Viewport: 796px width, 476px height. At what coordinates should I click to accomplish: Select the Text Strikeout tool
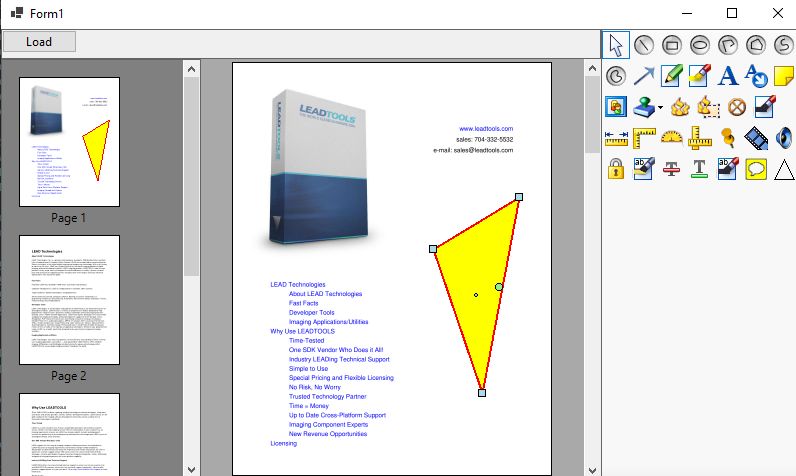pos(672,169)
